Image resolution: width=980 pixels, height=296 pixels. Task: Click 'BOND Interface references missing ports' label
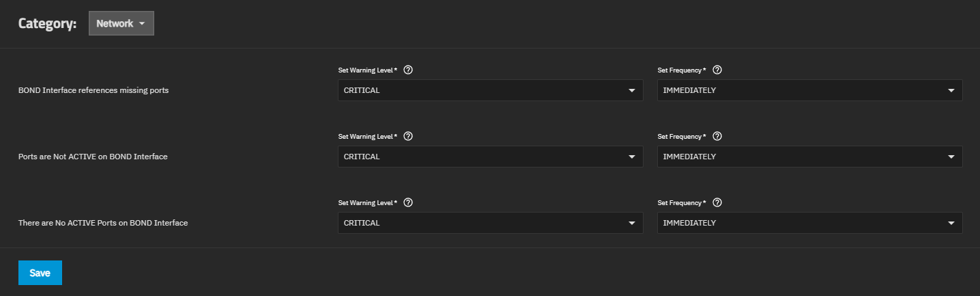pos(93,90)
